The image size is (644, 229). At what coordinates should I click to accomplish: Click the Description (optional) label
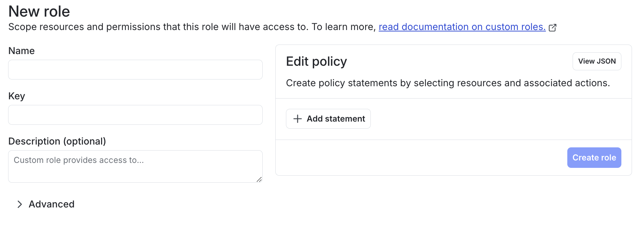tap(57, 141)
